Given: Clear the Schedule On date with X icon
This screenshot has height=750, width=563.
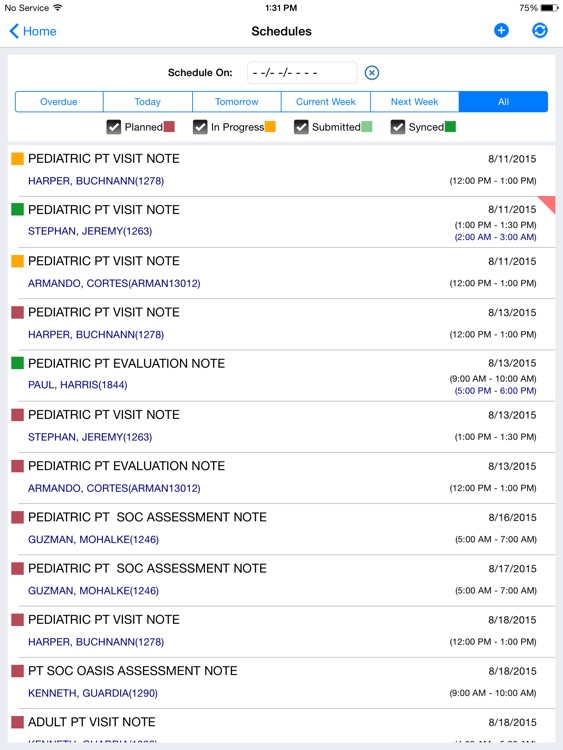Looking at the screenshot, I should (x=372, y=73).
